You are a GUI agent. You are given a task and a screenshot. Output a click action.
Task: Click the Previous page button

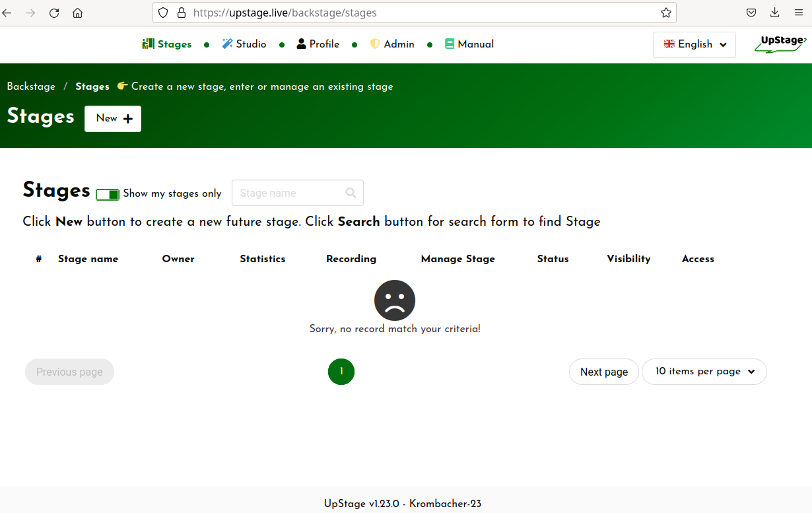pyautogui.click(x=69, y=372)
